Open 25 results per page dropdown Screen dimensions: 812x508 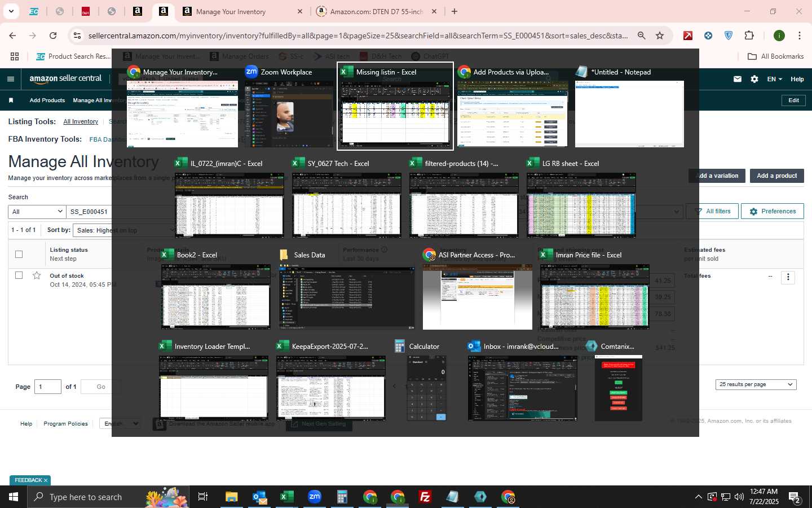click(x=756, y=384)
